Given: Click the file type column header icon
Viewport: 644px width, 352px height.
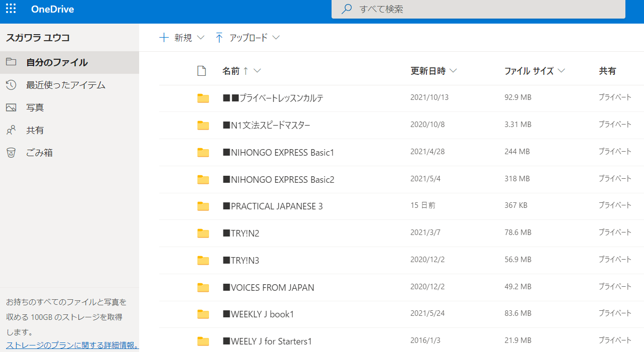Looking at the screenshot, I should (x=202, y=71).
